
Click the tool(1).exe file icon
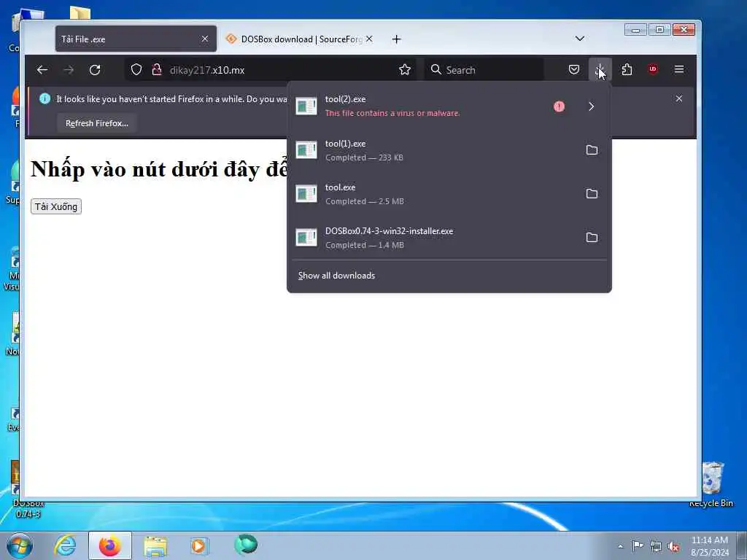click(x=306, y=150)
